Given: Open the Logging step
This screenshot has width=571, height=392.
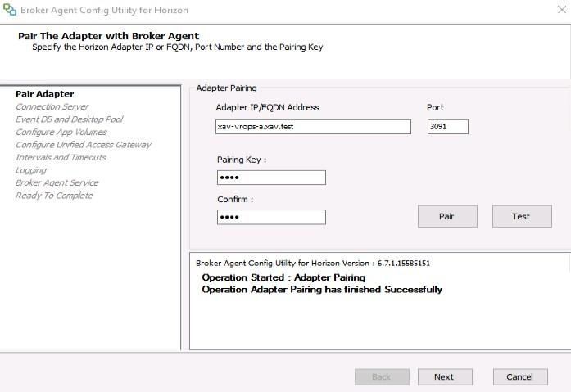Looking at the screenshot, I should (31, 170).
